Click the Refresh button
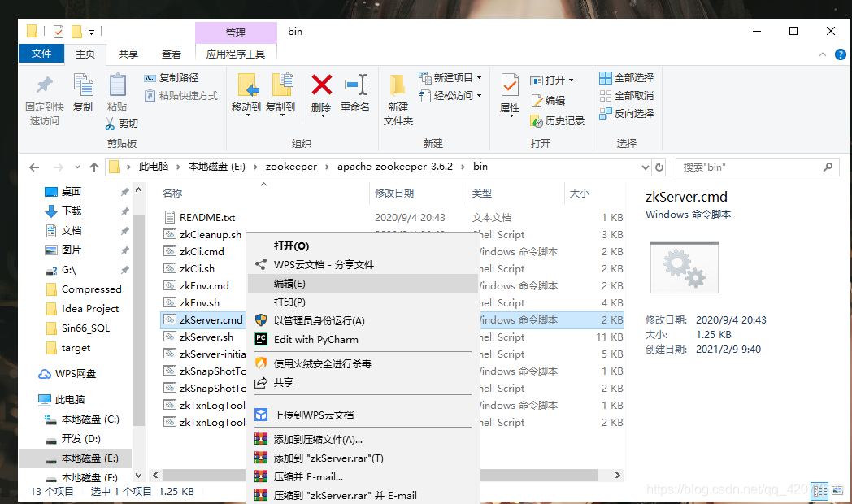 point(659,167)
